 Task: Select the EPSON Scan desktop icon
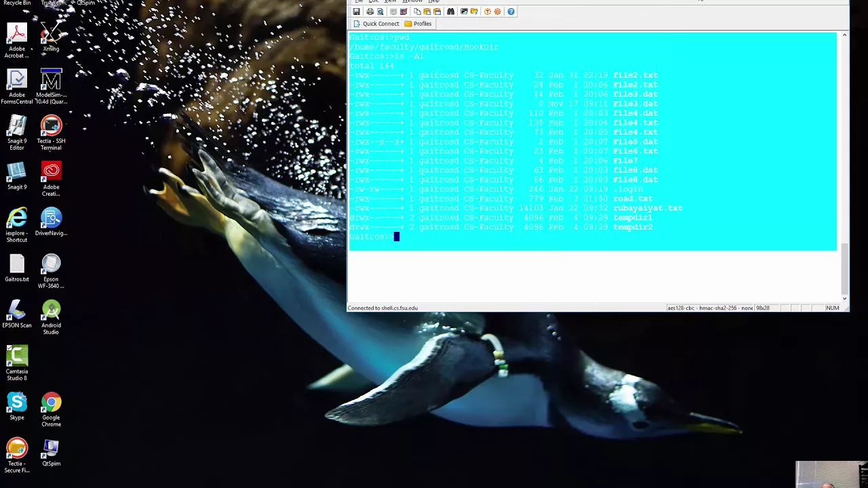click(17, 313)
